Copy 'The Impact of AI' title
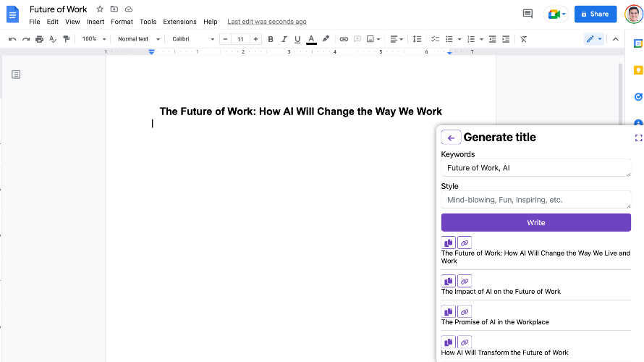Viewport: 644px width, 362px height. pyautogui.click(x=449, y=281)
